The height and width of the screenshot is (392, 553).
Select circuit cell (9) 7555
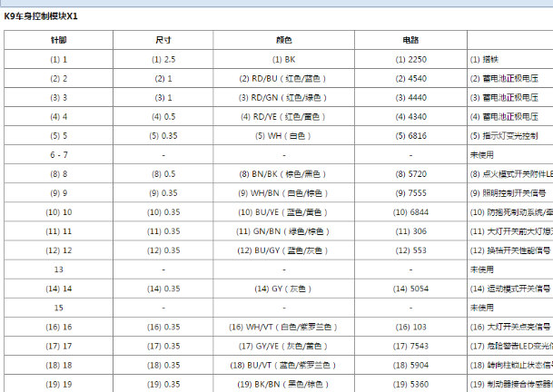[410, 193]
